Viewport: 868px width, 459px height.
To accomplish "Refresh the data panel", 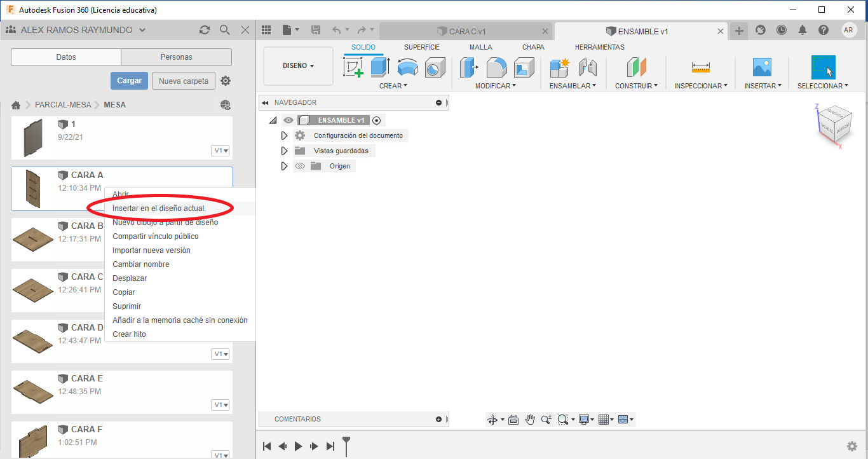I will point(205,30).
